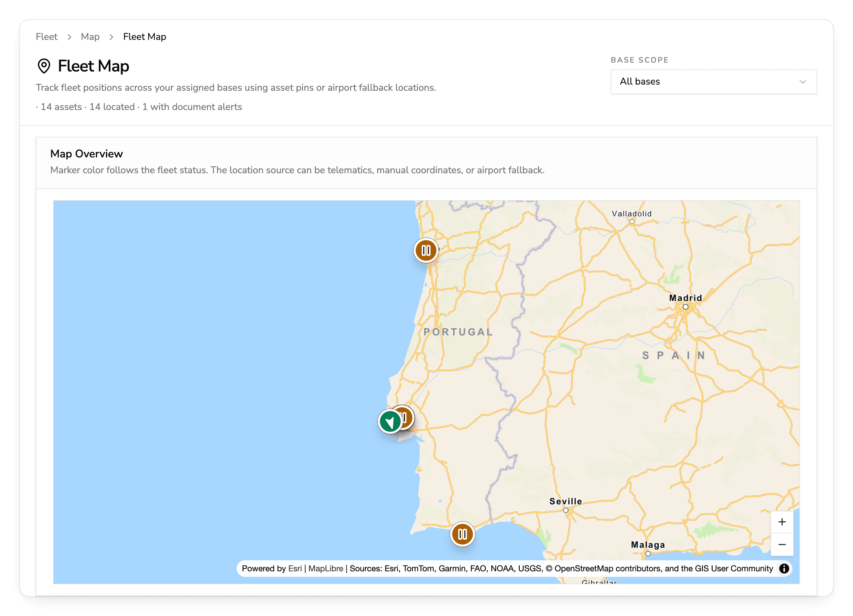
Task: Select the orange paused marker near Porto
Action: point(426,250)
